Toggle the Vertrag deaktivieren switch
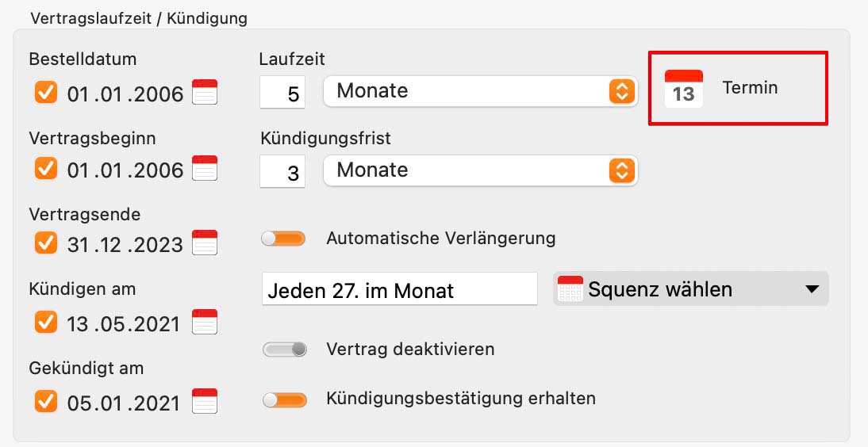The image size is (868, 447). (285, 349)
